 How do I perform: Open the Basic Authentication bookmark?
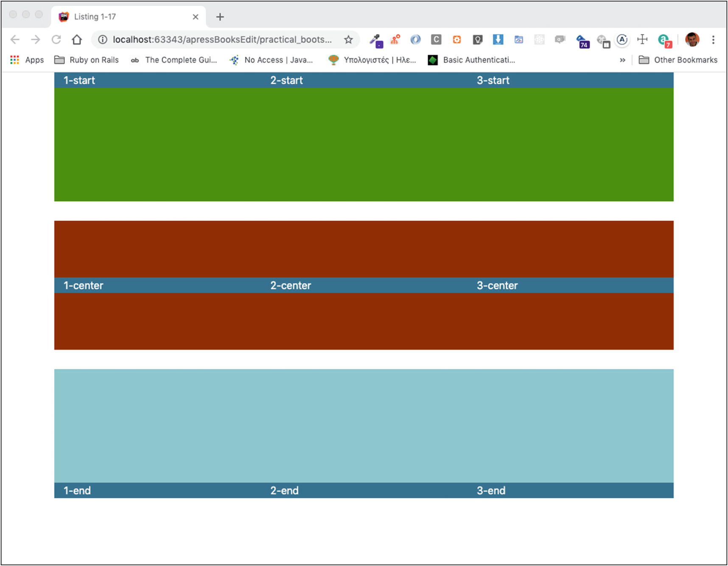pos(472,60)
